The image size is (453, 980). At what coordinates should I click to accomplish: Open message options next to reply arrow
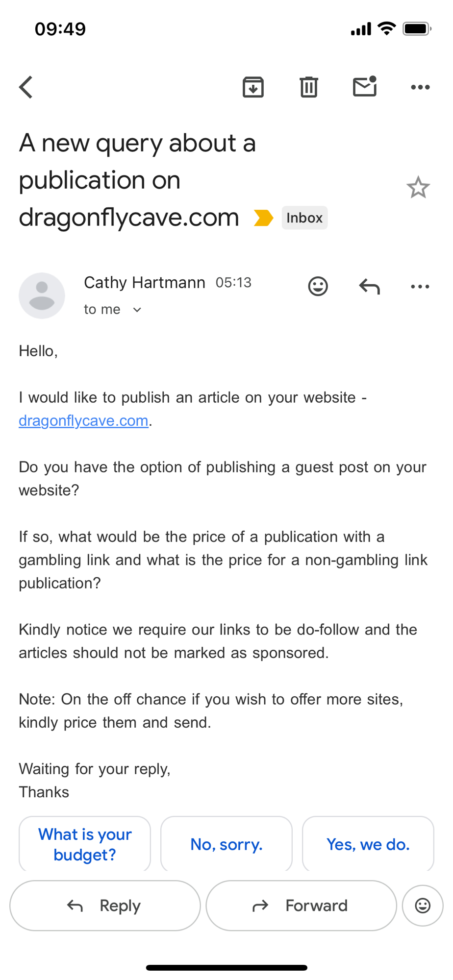(420, 286)
